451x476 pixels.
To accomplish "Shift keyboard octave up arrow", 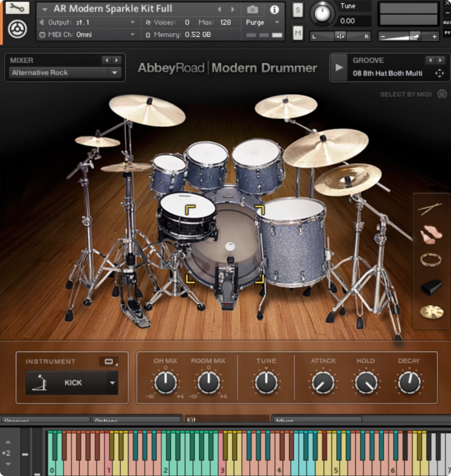I will pos(8,442).
